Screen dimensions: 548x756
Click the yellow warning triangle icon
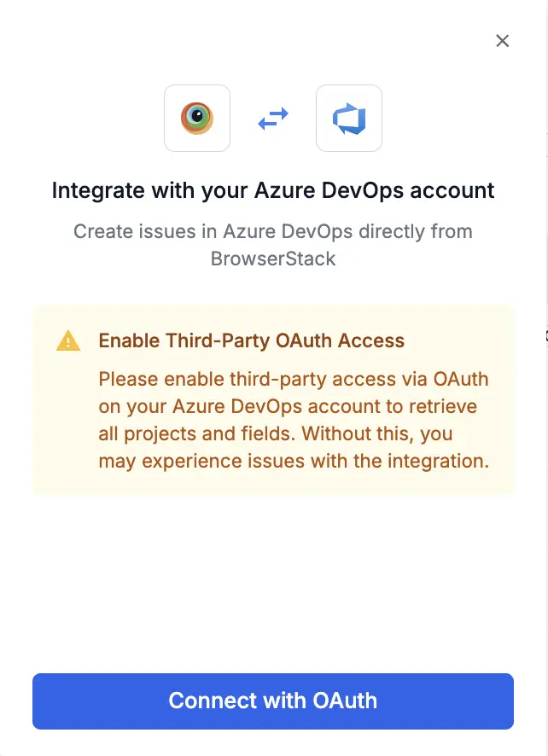point(68,341)
